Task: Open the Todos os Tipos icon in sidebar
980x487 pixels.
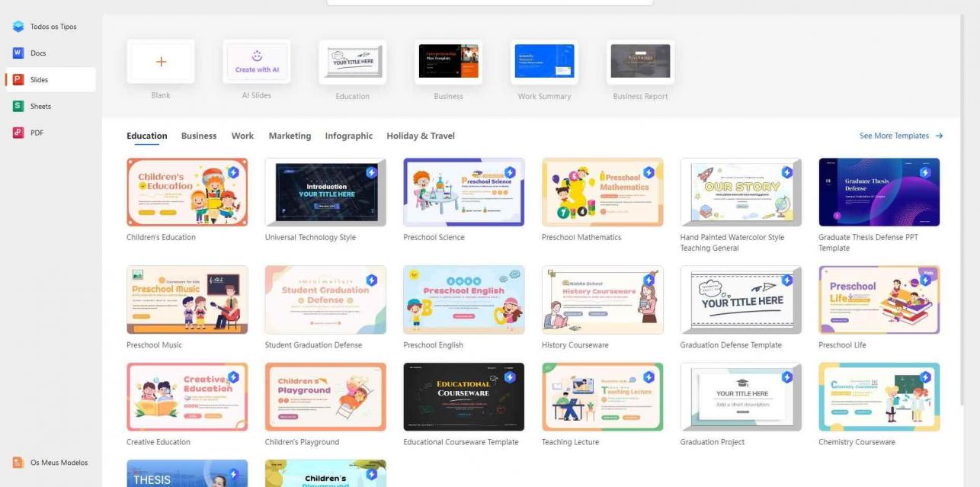Action: (x=18, y=27)
